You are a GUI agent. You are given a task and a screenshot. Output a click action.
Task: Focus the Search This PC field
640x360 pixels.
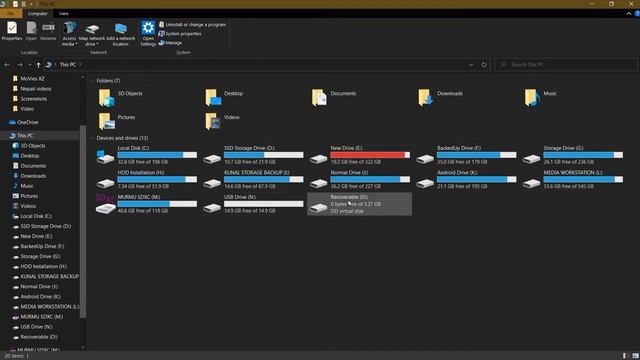(x=566, y=64)
